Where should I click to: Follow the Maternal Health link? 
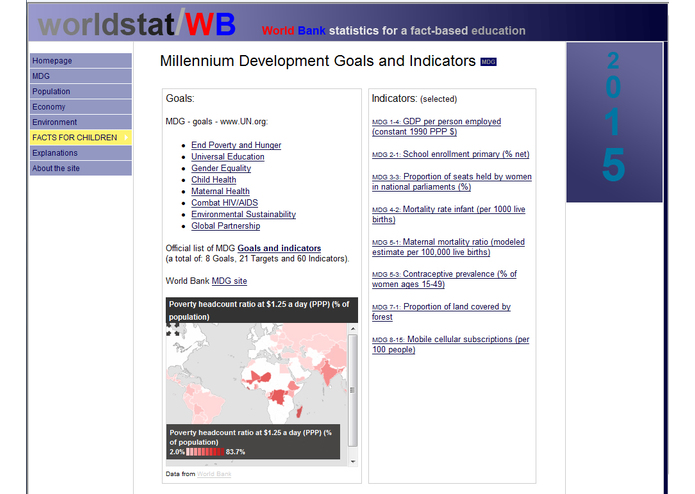[220, 191]
